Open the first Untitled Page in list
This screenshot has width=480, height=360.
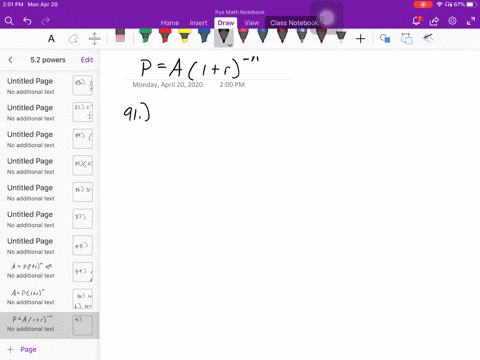click(50, 85)
